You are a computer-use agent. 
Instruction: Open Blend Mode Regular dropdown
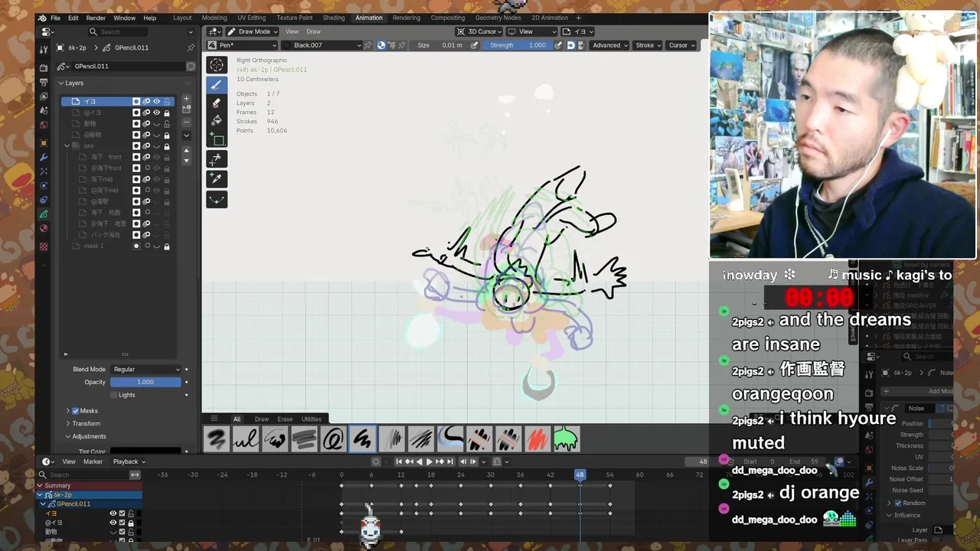[x=146, y=370]
